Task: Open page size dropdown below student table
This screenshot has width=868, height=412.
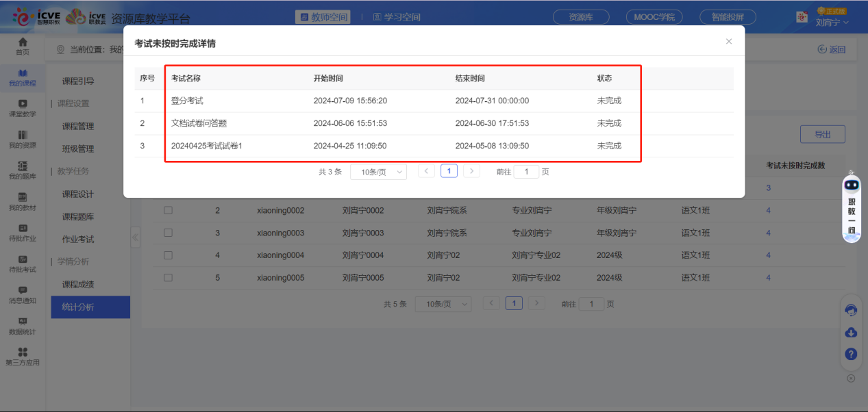Action: tap(443, 304)
